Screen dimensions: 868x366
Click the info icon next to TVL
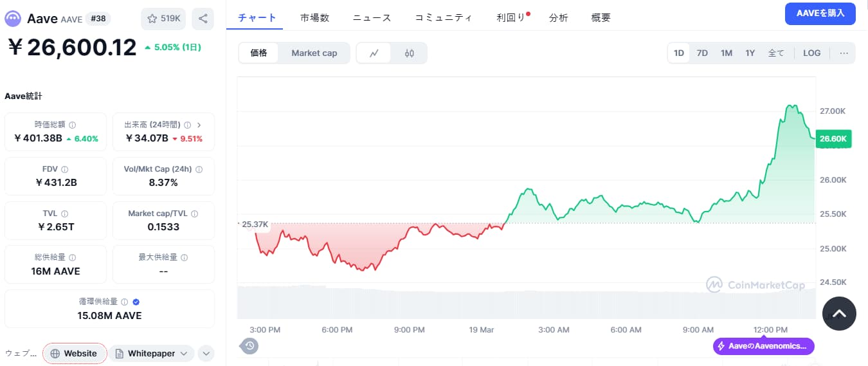click(x=65, y=214)
